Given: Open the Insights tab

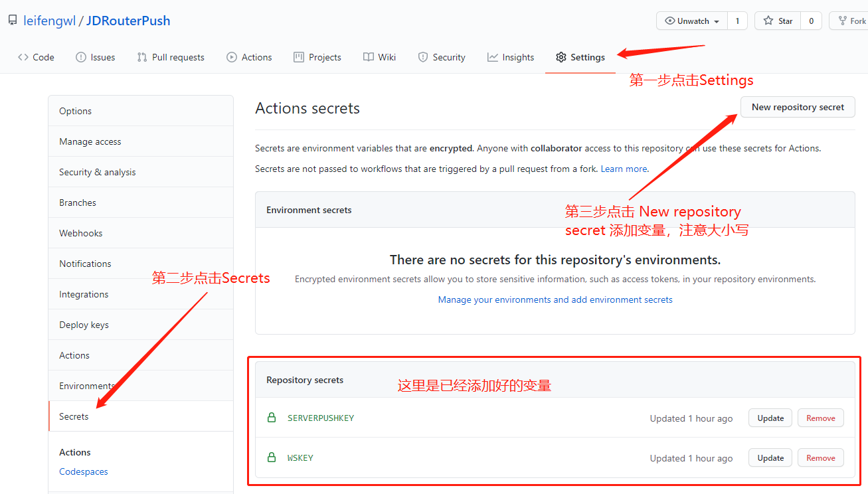Looking at the screenshot, I should [x=511, y=57].
